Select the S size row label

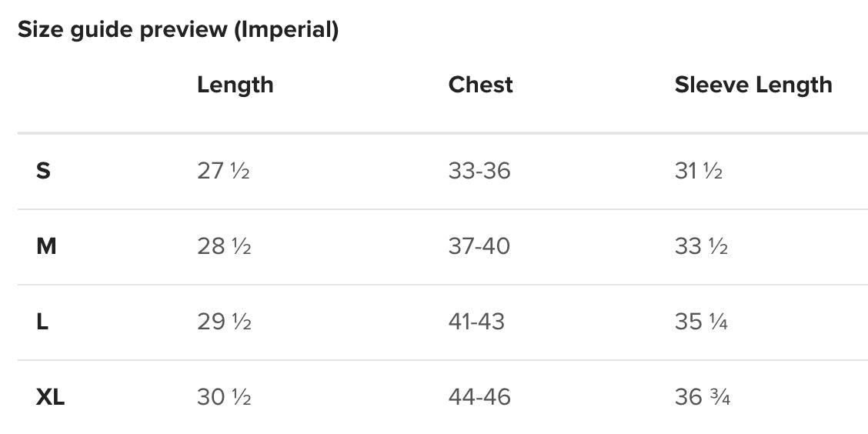click(x=43, y=171)
